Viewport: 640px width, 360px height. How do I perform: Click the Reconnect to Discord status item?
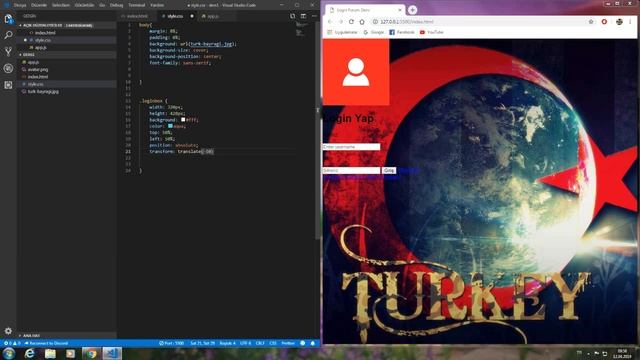pyautogui.click(x=46, y=343)
